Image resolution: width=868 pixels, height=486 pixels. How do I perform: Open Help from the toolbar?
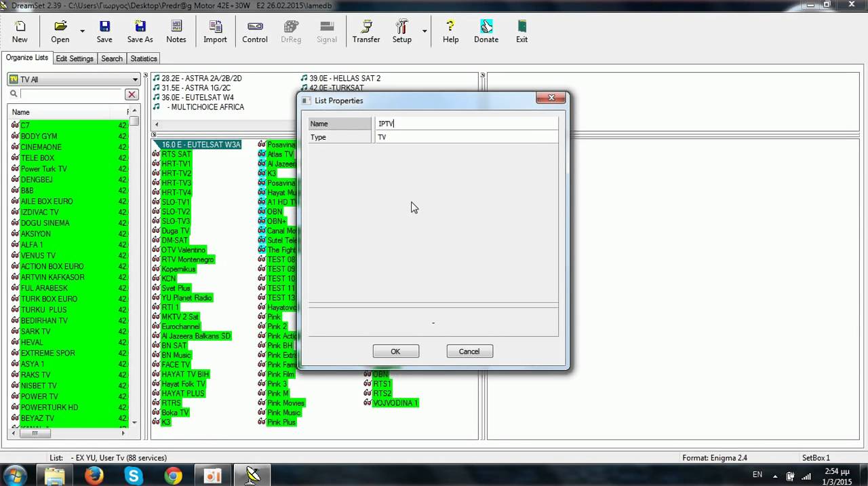(x=451, y=31)
